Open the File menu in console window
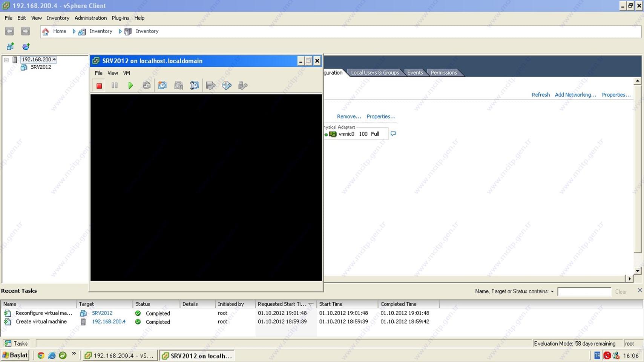The height and width of the screenshot is (362, 644). [x=98, y=73]
